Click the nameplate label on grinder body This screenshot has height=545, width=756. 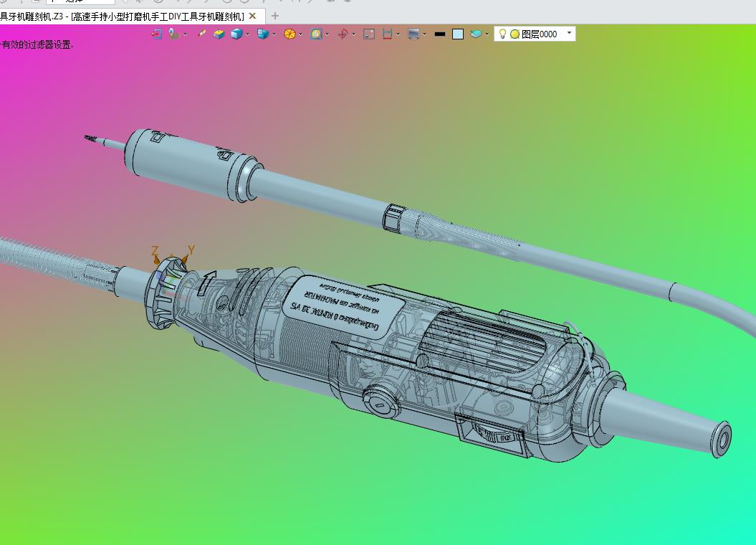(344, 306)
